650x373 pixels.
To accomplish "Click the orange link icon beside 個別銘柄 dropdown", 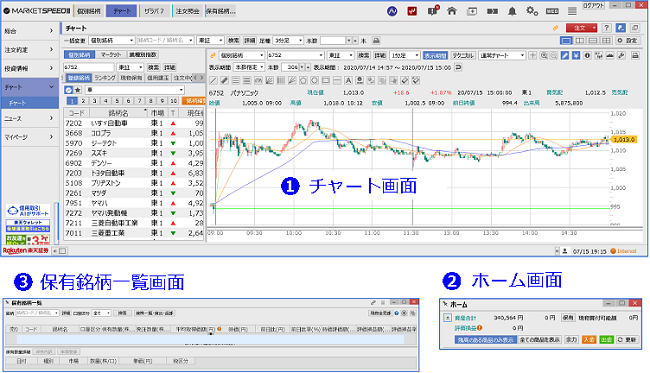I will pos(213,55).
